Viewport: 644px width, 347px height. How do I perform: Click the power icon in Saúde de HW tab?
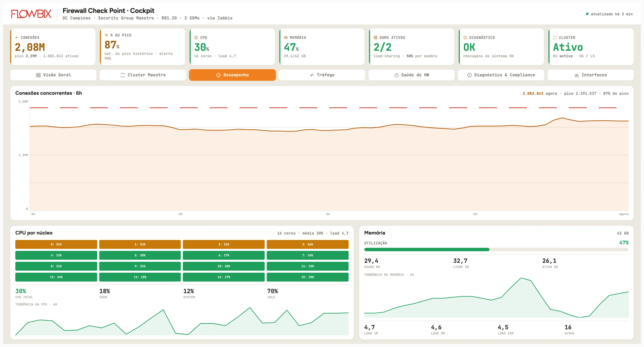(x=396, y=75)
